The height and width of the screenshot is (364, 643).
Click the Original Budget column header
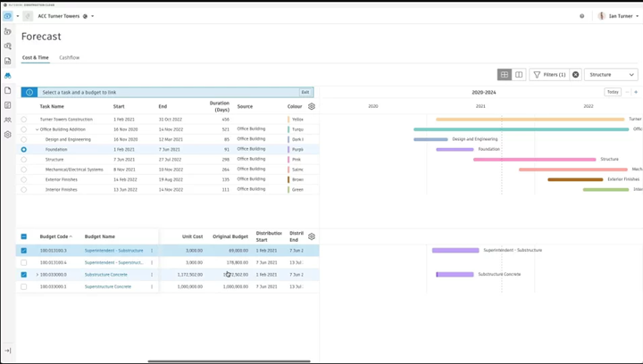[230, 236]
